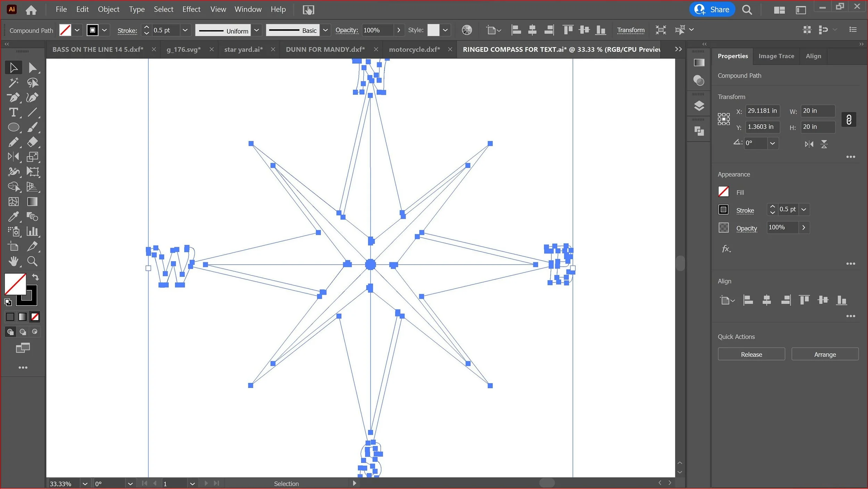Set color mode to None
Viewport: 868px width, 489px height.
[35, 317]
